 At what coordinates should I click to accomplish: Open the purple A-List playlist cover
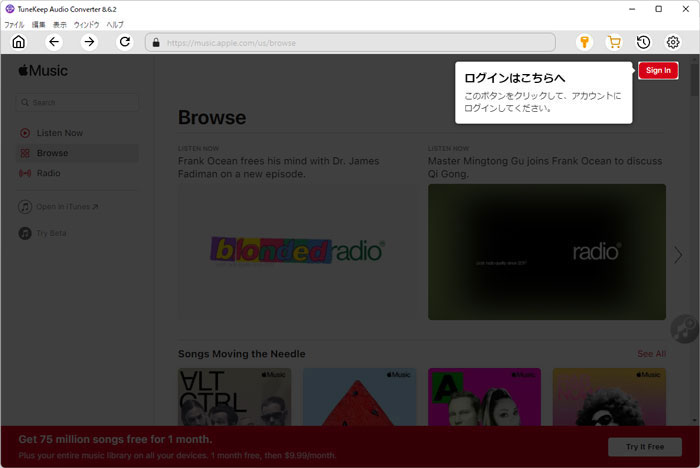(x=484, y=397)
